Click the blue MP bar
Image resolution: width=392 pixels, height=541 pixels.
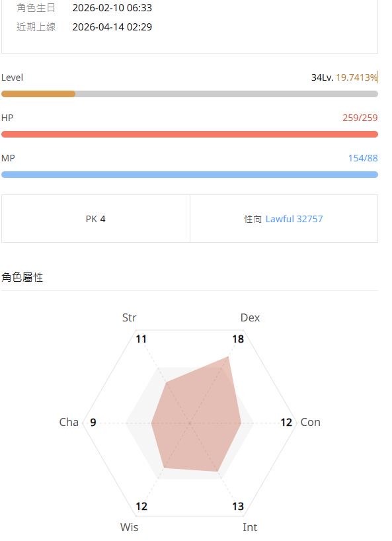(188, 174)
